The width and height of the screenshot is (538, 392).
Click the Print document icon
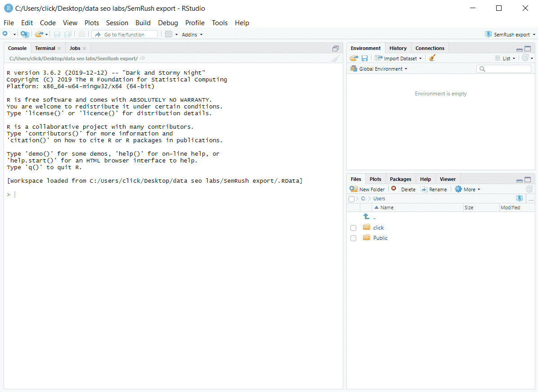tap(82, 34)
